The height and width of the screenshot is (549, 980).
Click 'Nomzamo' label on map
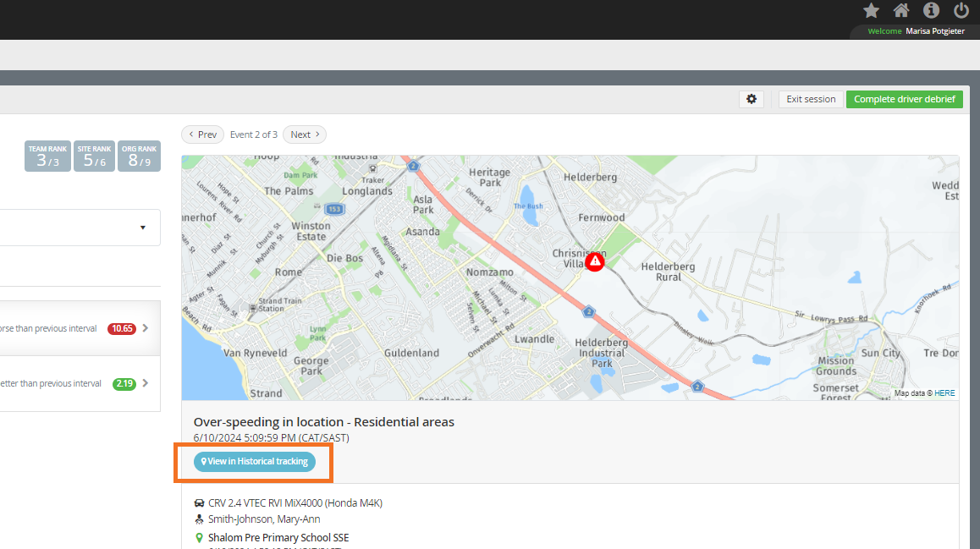(x=490, y=272)
